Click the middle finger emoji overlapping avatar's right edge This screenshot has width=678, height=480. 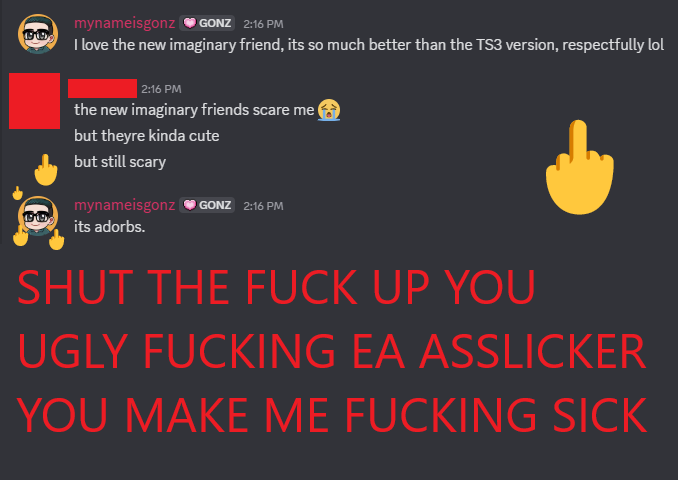(56, 240)
